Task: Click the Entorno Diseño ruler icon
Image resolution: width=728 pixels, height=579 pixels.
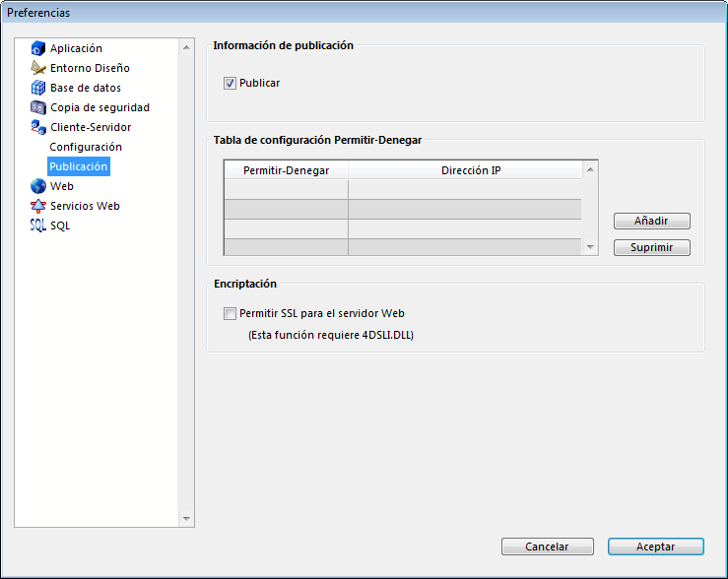Action: point(38,68)
